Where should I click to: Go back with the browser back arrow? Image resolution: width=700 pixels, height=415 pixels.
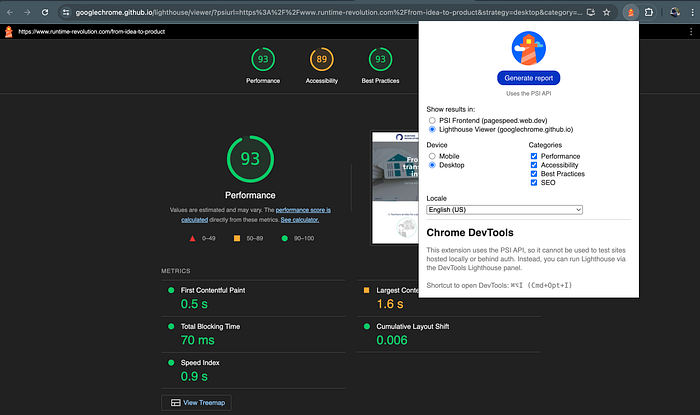click(10, 12)
